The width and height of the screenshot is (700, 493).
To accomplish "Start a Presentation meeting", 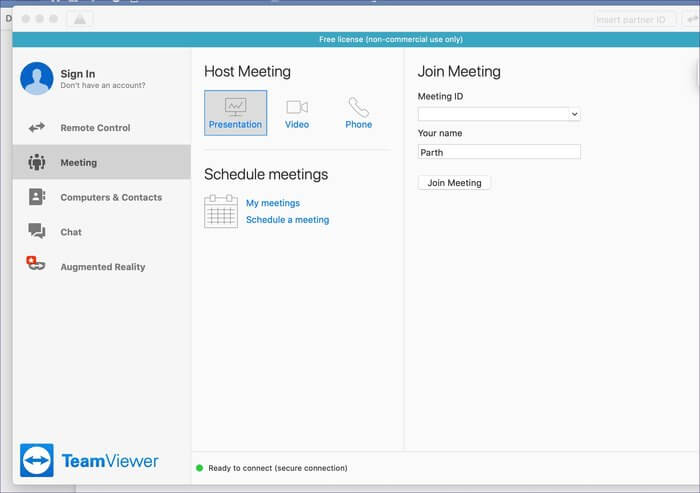I will (236, 113).
